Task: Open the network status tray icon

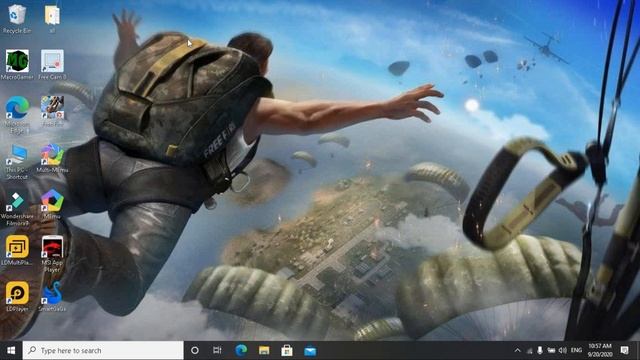Action: coord(529,351)
